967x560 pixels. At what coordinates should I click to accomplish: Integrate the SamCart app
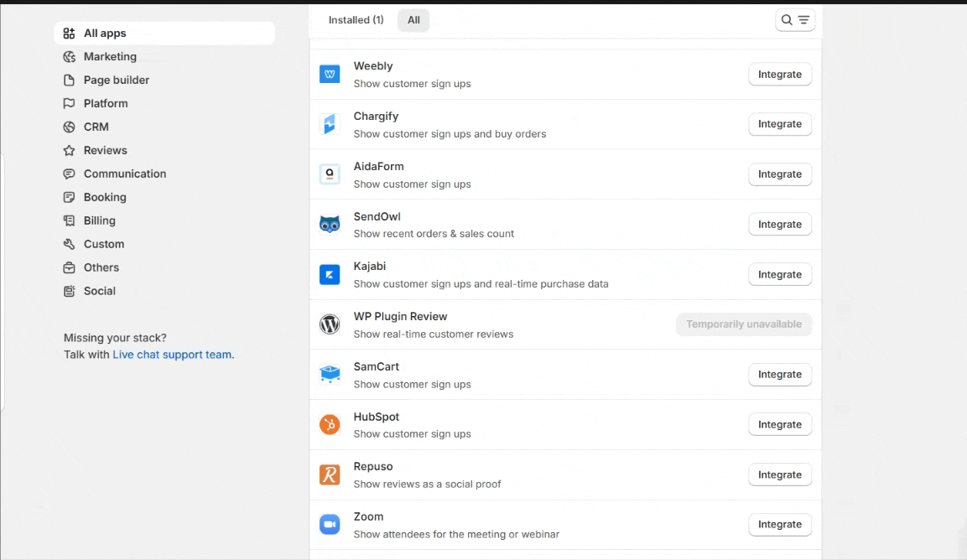(x=779, y=375)
